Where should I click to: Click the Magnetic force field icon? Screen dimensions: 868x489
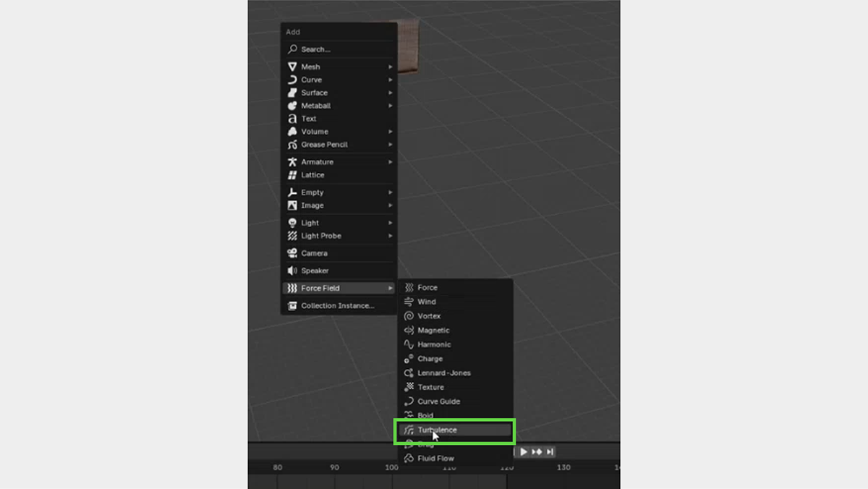pyautogui.click(x=409, y=330)
